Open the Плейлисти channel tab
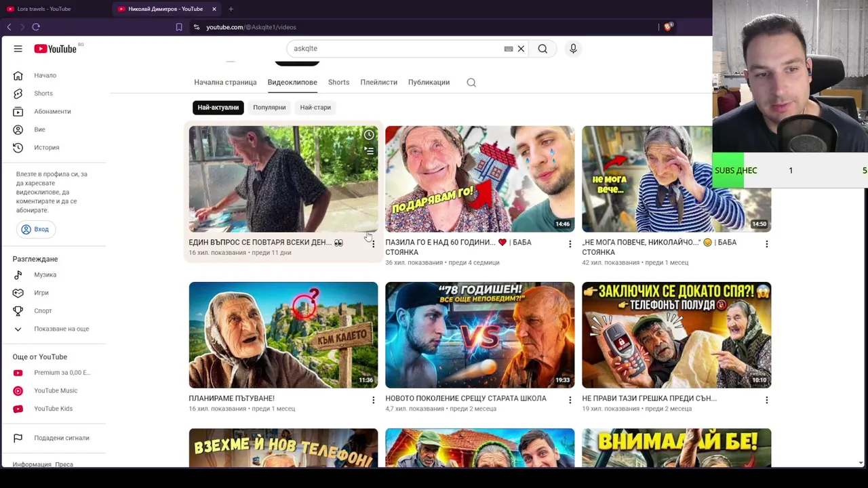The height and width of the screenshot is (488, 868). pyautogui.click(x=378, y=83)
